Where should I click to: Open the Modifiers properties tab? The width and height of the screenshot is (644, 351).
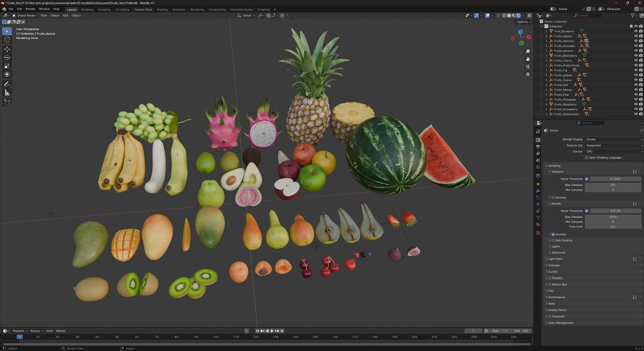click(x=538, y=191)
